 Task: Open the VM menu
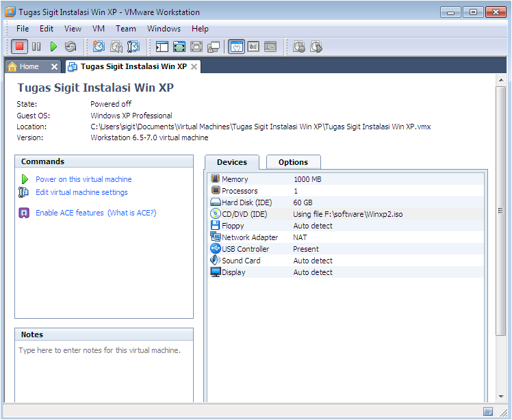click(x=99, y=29)
